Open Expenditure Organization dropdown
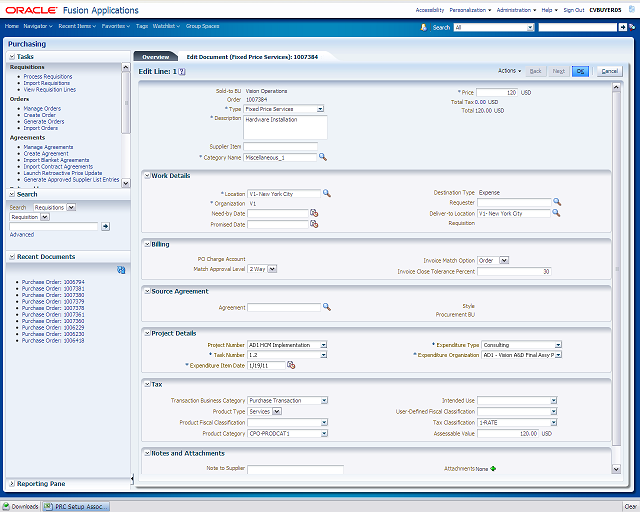The width and height of the screenshot is (640, 512). click(558, 355)
